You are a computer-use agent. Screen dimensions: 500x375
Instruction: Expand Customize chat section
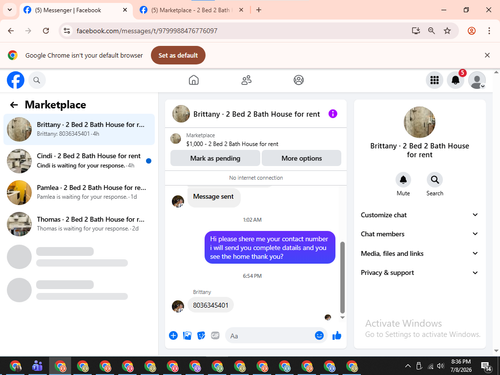pos(419,215)
